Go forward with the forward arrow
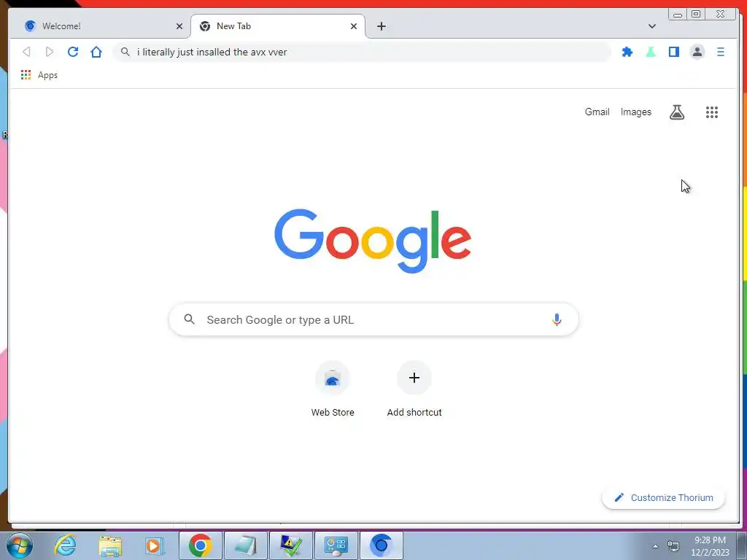747x560 pixels. pos(50,52)
